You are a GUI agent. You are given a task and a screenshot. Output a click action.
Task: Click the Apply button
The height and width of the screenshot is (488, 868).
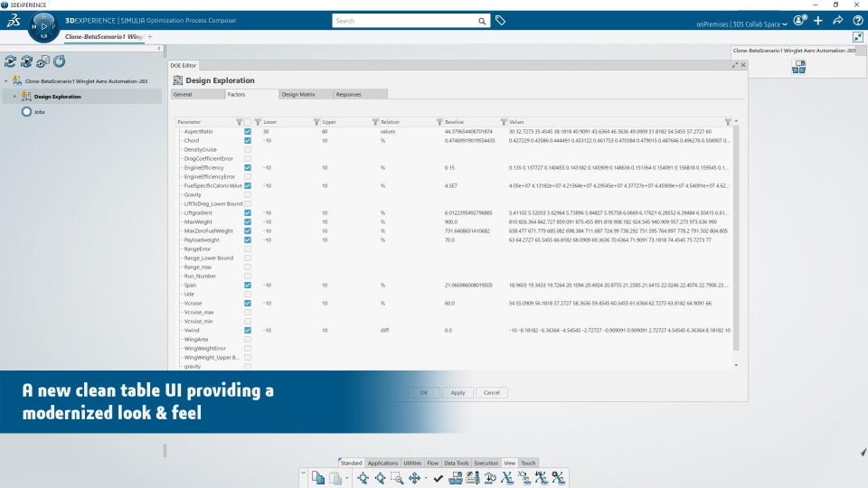(458, 393)
